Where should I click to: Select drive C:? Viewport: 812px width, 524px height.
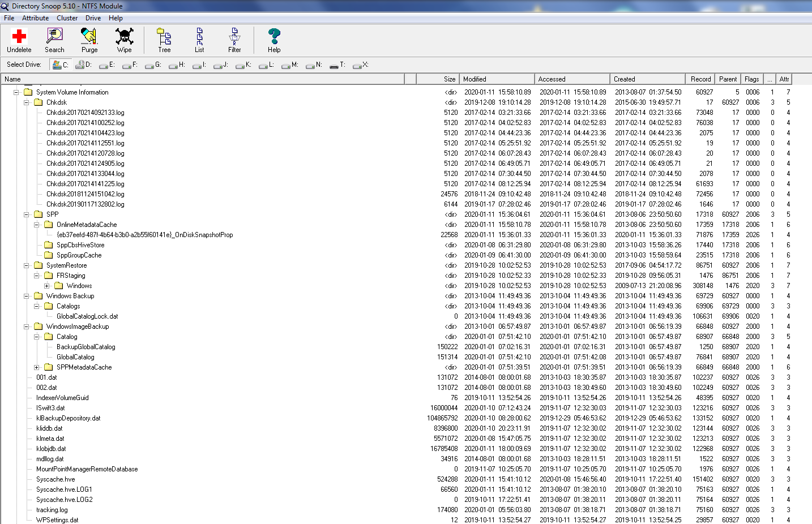(59, 65)
